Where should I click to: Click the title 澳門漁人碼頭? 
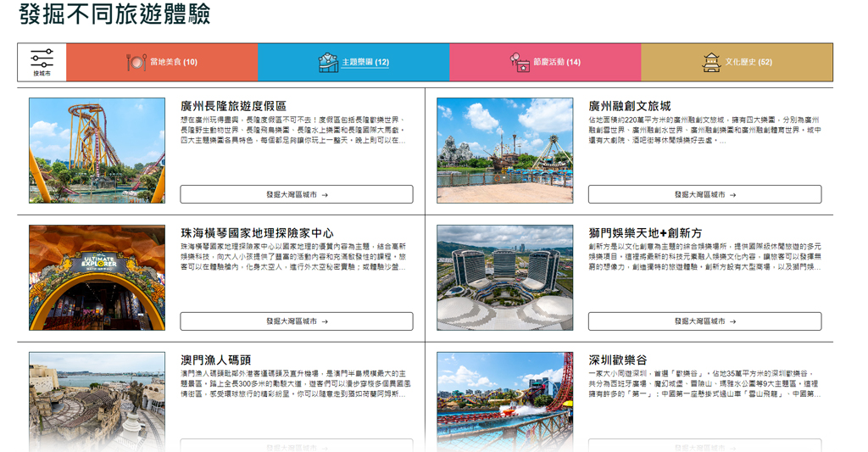click(x=216, y=360)
